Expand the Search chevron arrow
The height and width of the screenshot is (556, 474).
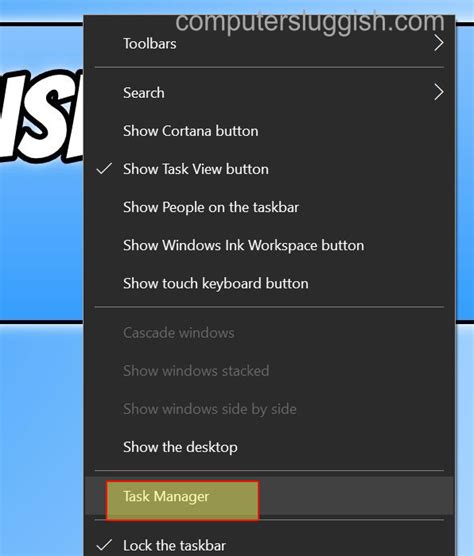click(439, 92)
